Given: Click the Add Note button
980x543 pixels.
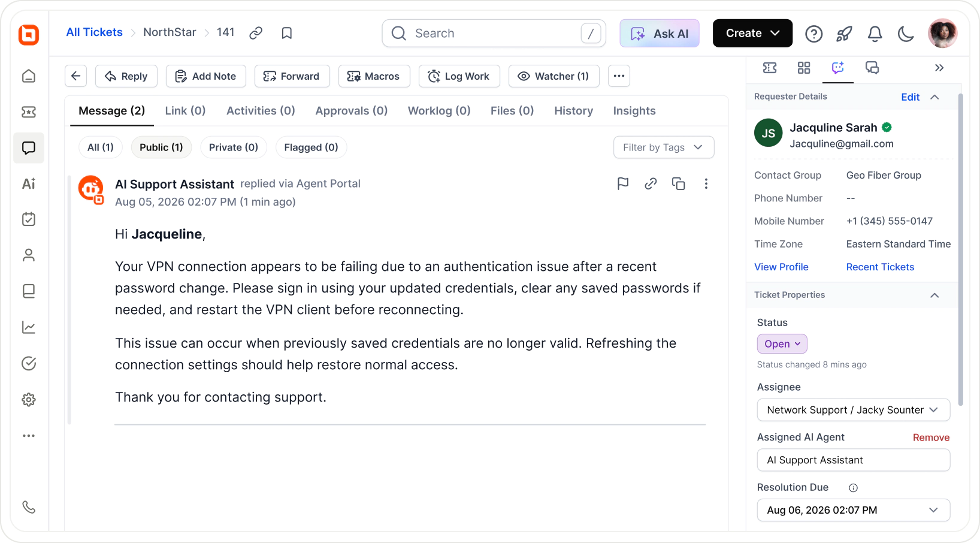Looking at the screenshot, I should (x=205, y=76).
